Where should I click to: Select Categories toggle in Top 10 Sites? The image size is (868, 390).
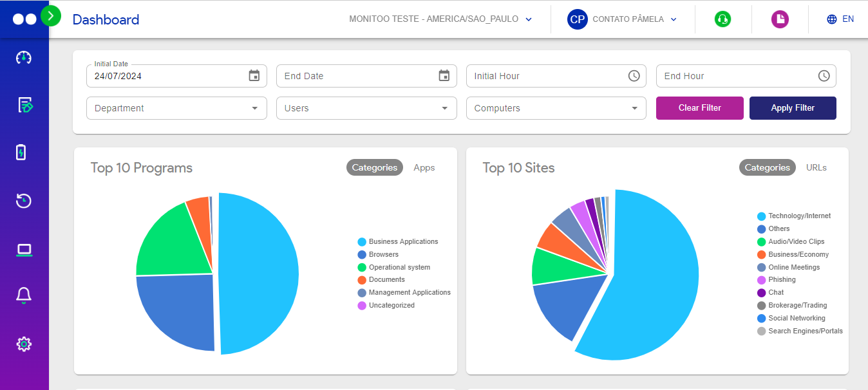[x=767, y=167]
